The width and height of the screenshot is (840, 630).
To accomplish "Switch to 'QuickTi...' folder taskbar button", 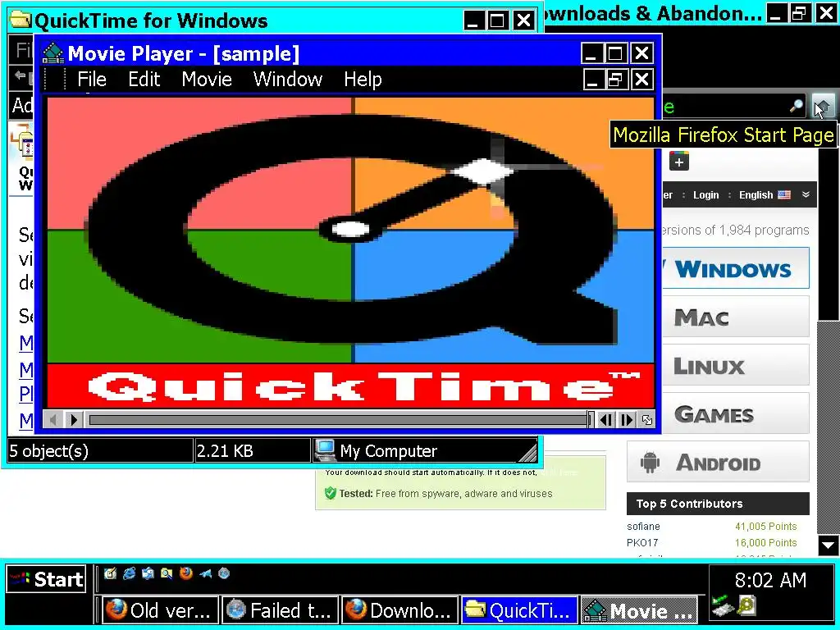I will click(519, 610).
